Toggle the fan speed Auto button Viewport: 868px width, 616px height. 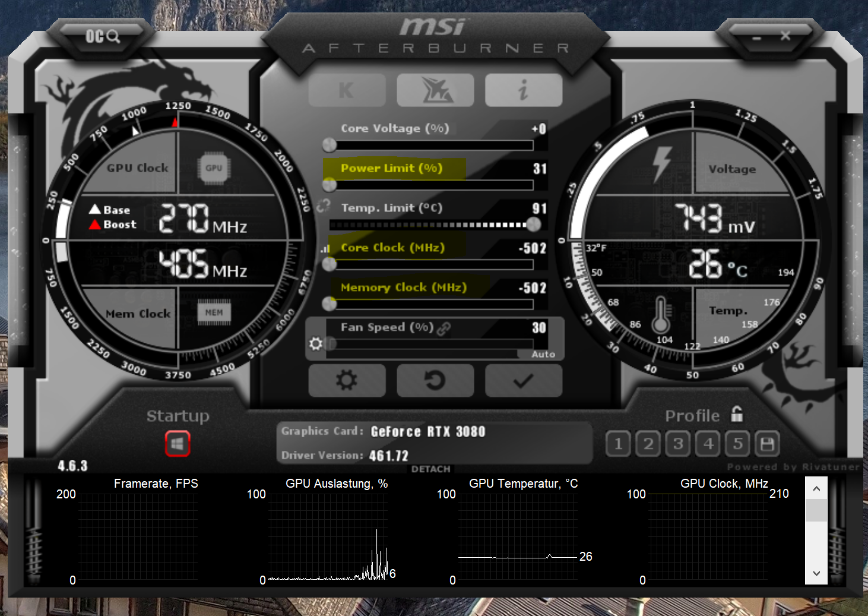coord(543,354)
